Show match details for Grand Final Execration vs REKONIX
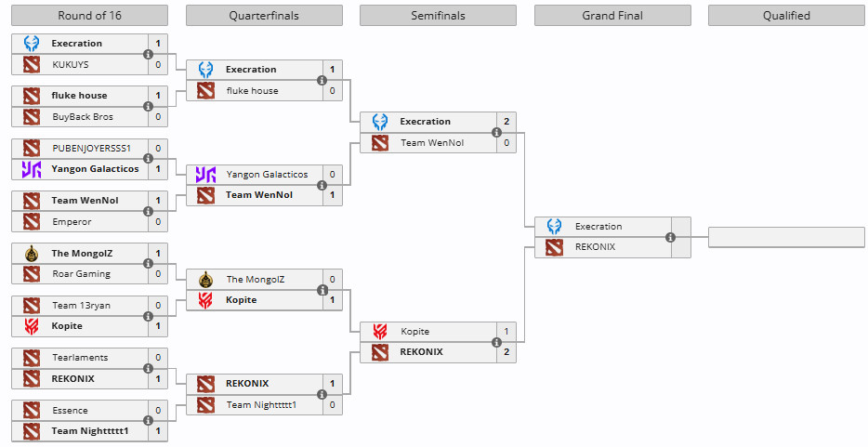The image size is (868, 447). [670, 237]
